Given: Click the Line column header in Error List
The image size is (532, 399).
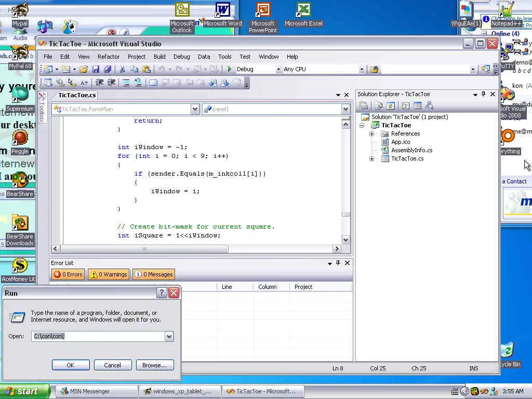Looking at the screenshot, I should (x=235, y=287).
